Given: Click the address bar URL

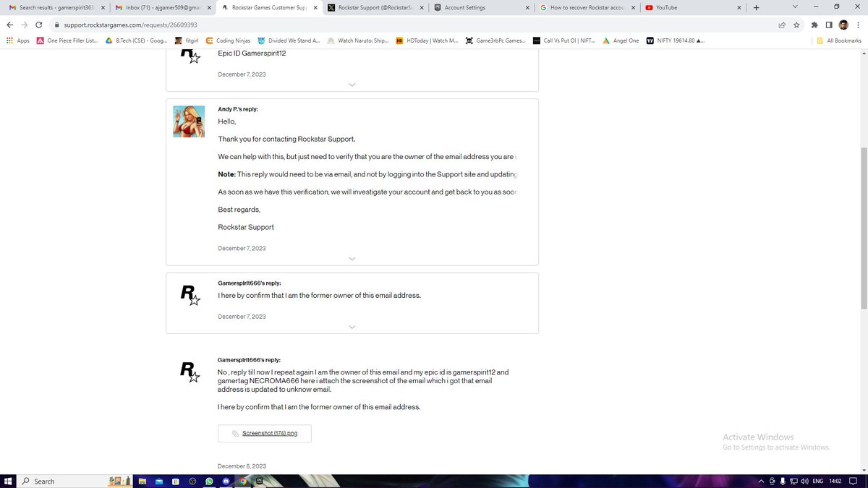Looking at the screenshot, I should pos(130,24).
